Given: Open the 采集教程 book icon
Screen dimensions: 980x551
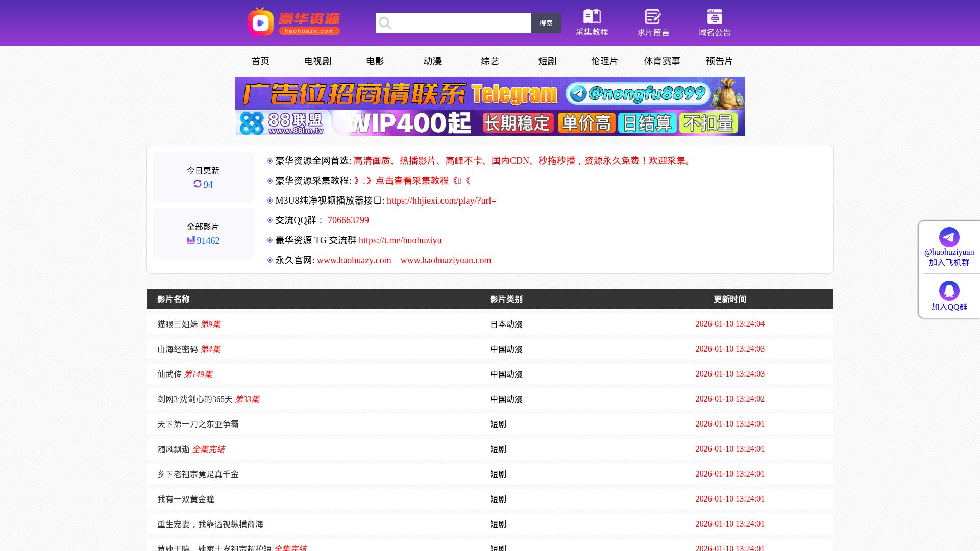Looking at the screenshot, I should pos(592,16).
